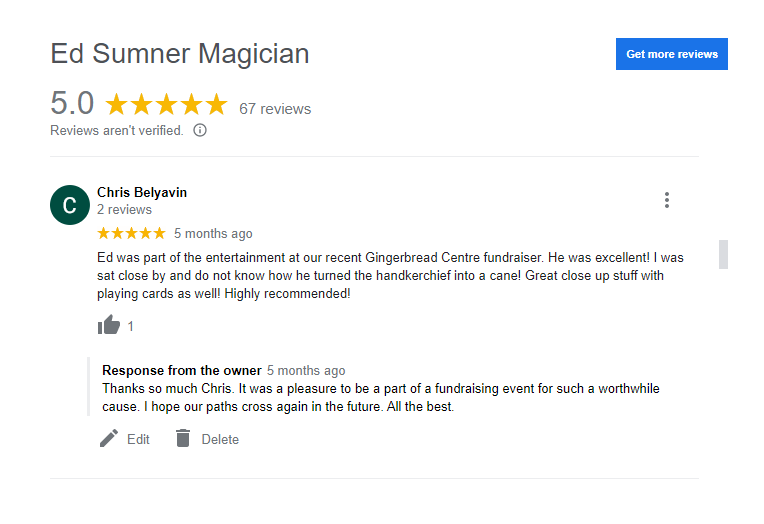View Chris Belyavin's 2 reviews
Screen dimensions: 764x524
pyautogui.click(x=124, y=210)
